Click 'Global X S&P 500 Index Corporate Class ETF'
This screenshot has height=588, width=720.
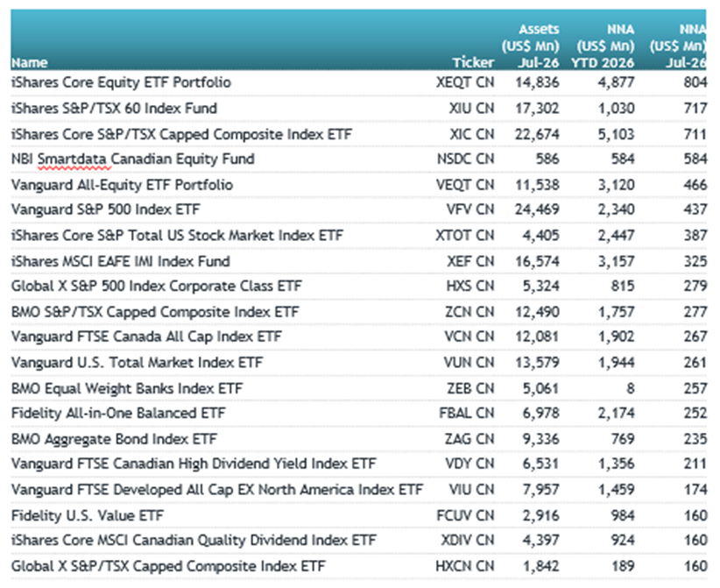pyautogui.click(x=156, y=287)
